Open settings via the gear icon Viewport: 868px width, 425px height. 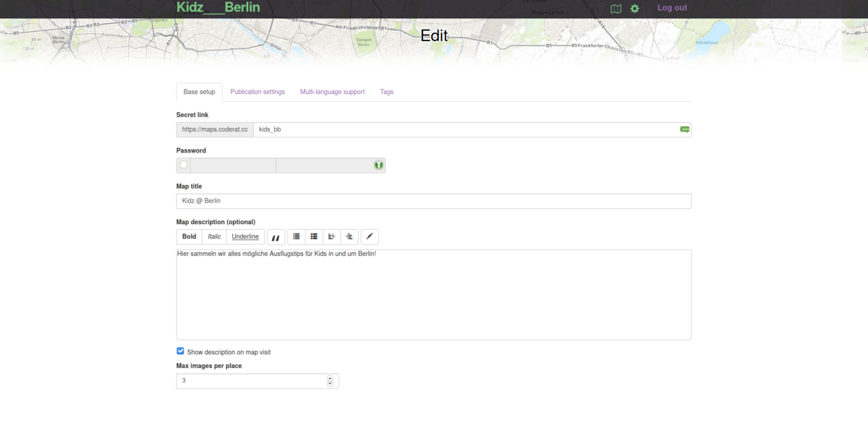(634, 9)
